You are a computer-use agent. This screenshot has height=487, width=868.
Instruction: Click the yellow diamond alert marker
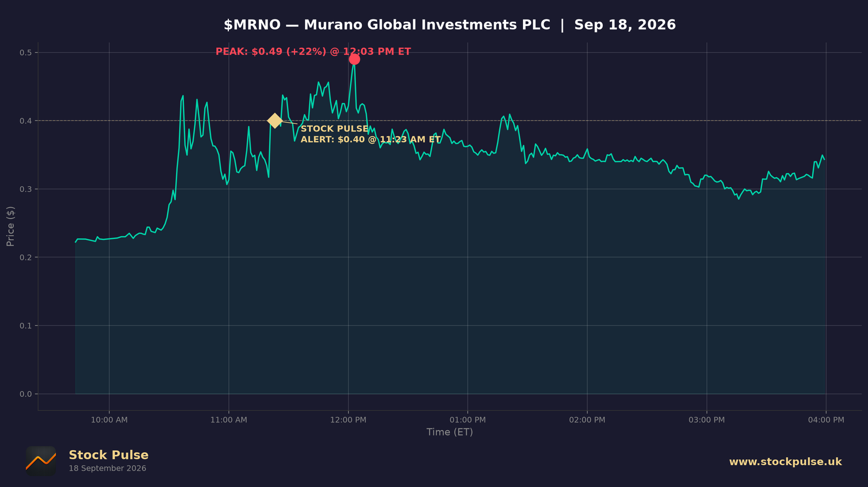point(275,121)
